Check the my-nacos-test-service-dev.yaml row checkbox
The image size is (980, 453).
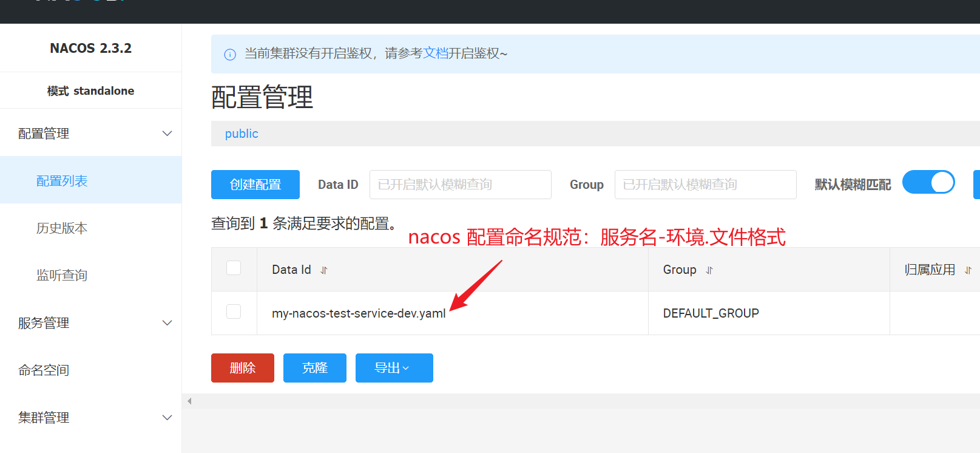coord(234,312)
